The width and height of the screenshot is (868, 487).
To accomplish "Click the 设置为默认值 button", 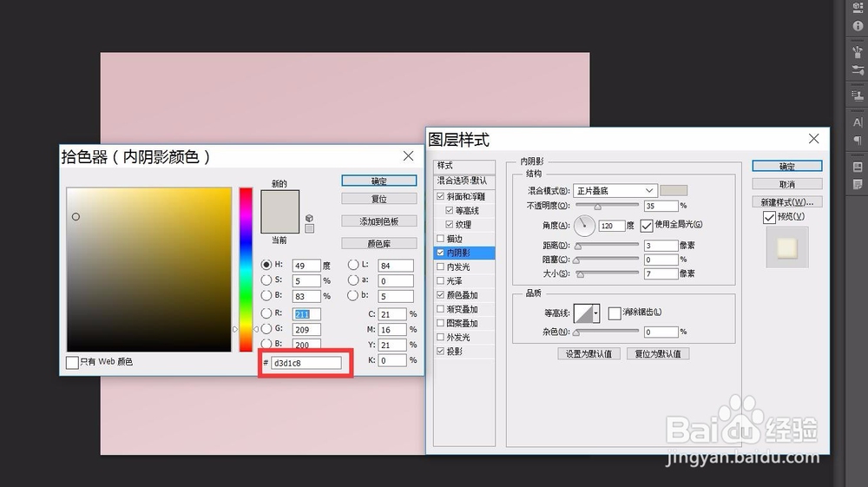I will pos(589,353).
